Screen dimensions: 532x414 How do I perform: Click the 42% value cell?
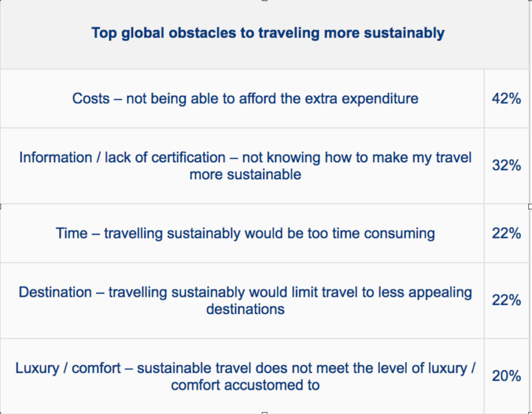[x=507, y=98]
